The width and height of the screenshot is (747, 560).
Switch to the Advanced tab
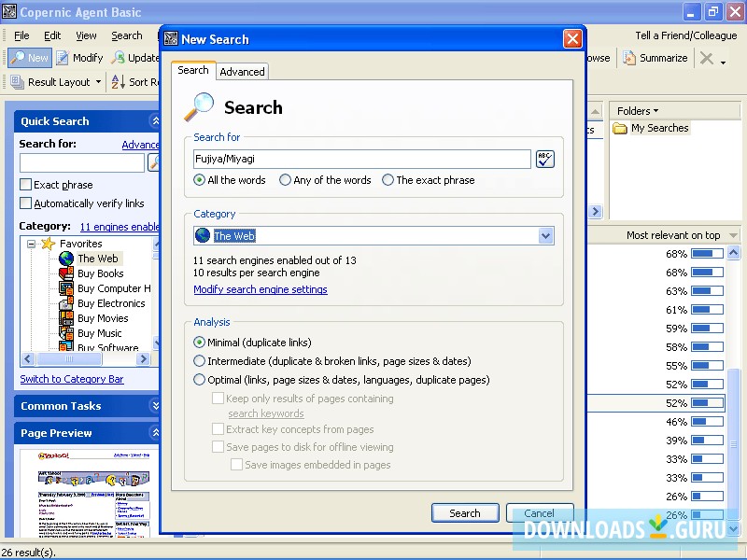(x=242, y=72)
